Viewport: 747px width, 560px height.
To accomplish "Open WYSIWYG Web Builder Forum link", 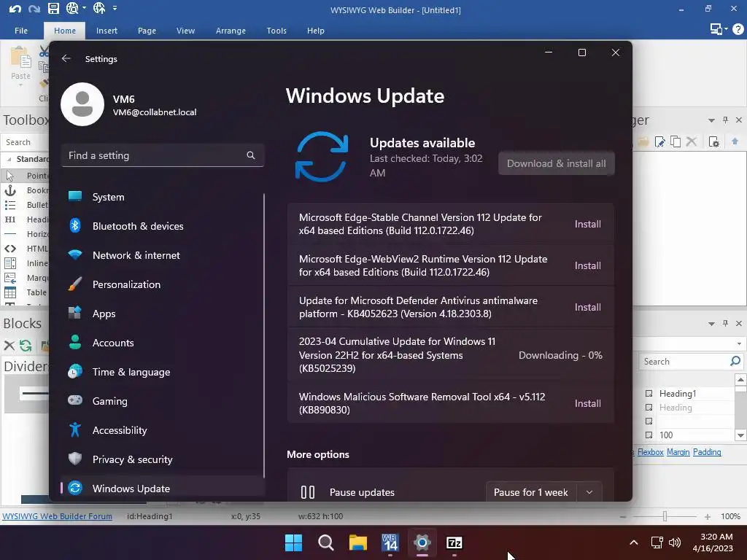I will point(57,516).
